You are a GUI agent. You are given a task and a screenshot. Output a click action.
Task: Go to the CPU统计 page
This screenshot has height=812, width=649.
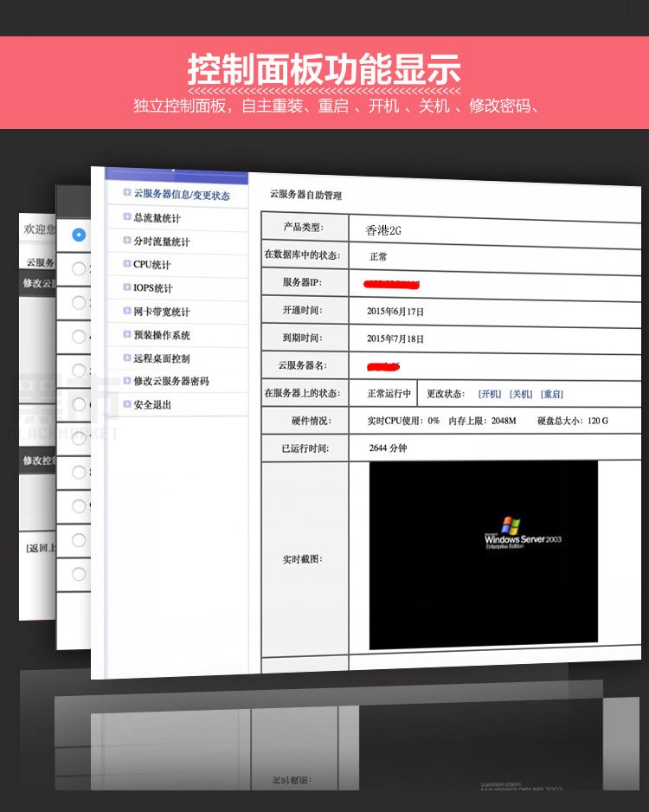(x=151, y=265)
